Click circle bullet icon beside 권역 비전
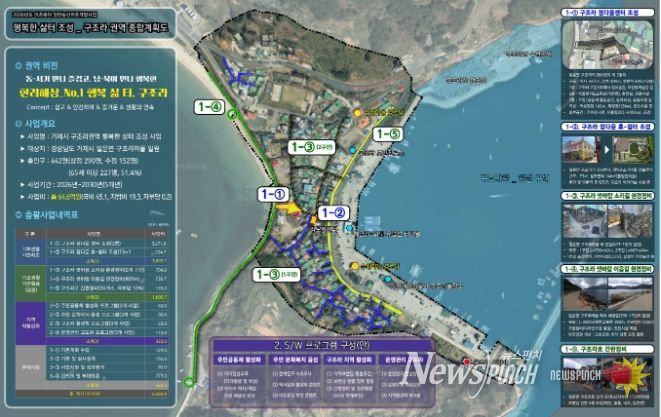This screenshot has width=661, height=417. [x=18, y=65]
